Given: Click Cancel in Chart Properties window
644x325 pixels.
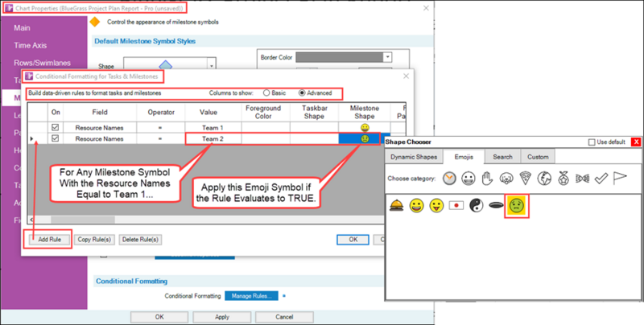Looking at the screenshot, I should [284, 317].
